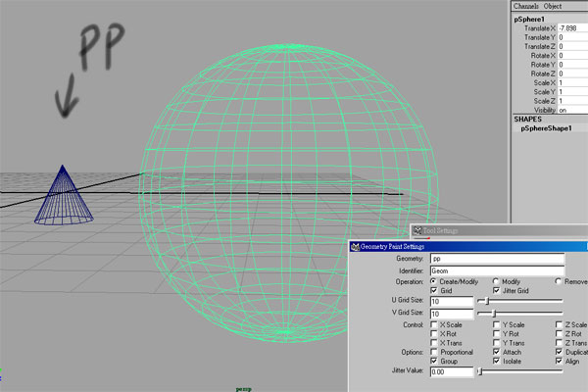Click the V Grid Size field
Screen dimensions: 588x392
pyautogui.click(x=452, y=314)
